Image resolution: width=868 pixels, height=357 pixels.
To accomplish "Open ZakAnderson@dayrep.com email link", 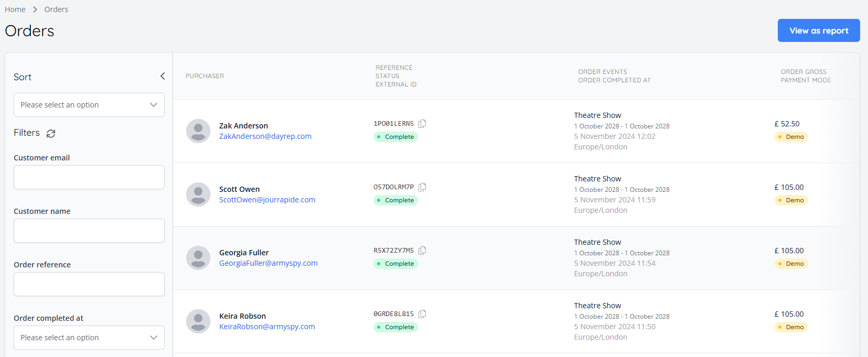I will (x=265, y=136).
